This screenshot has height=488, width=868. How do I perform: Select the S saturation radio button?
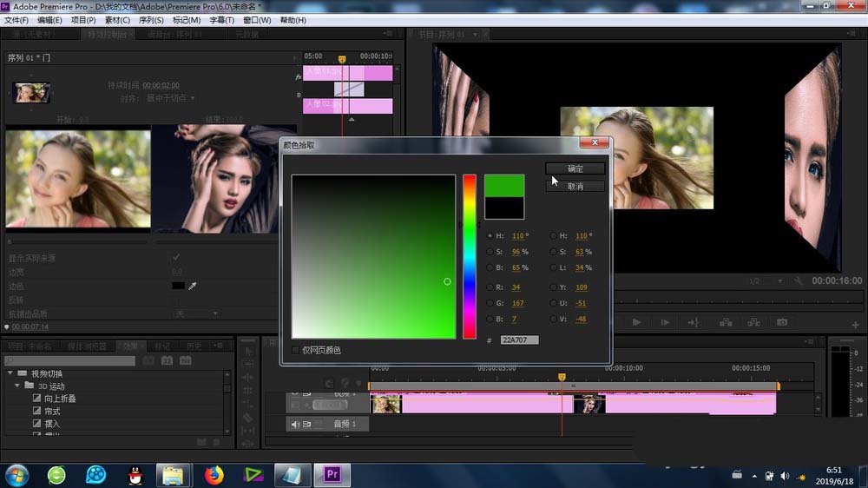(490, 252)
